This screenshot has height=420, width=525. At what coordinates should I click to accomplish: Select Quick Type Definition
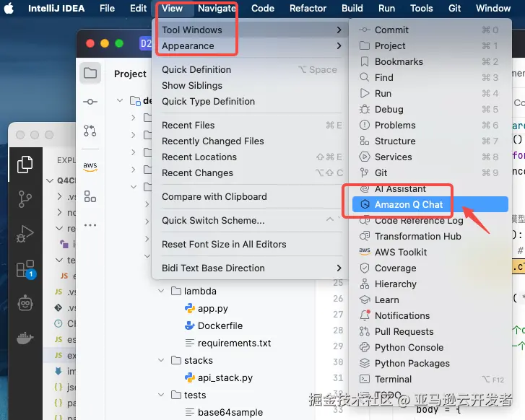click(x=249, y=102)
